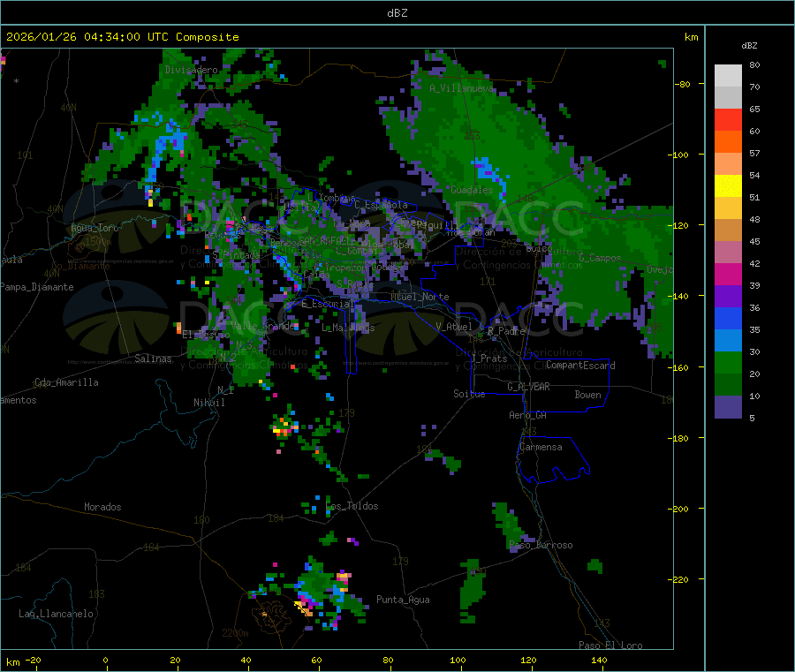Screen dimensions: 795x672
Task: Click the Atuel_Norte label
Action: click(x=420, y=297)
